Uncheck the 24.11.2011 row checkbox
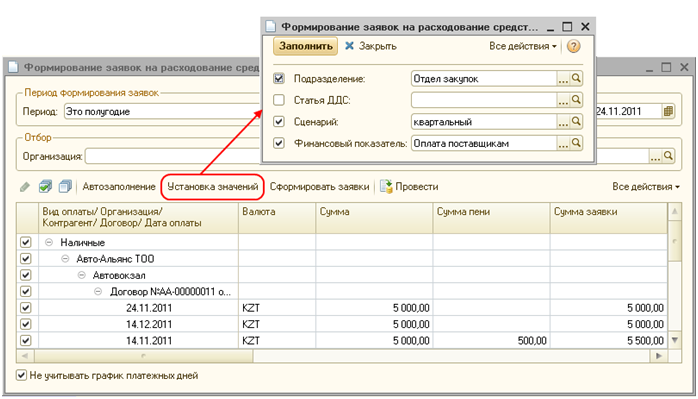The width and height of the screenshot is (698, 399). (x=26, y=308)
